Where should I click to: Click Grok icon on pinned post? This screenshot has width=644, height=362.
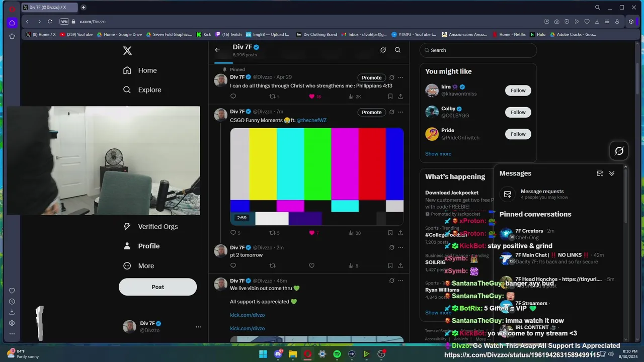point(391,77)
